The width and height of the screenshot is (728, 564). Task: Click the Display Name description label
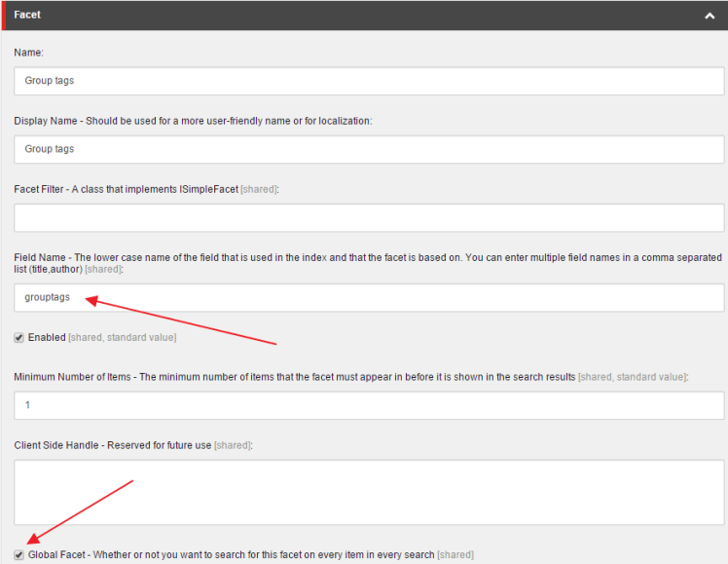click(193, 121)
